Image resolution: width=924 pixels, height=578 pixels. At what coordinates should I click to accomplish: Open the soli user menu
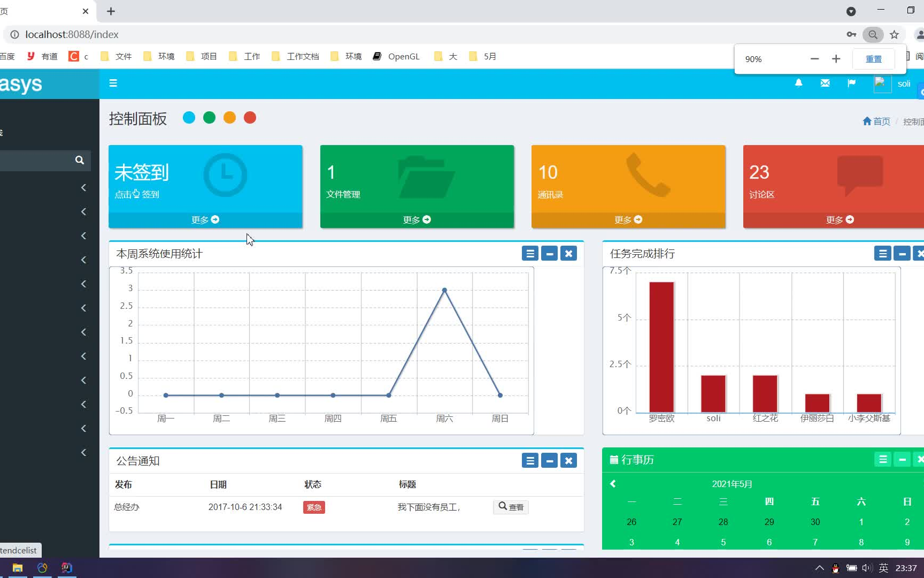point(893,84)
